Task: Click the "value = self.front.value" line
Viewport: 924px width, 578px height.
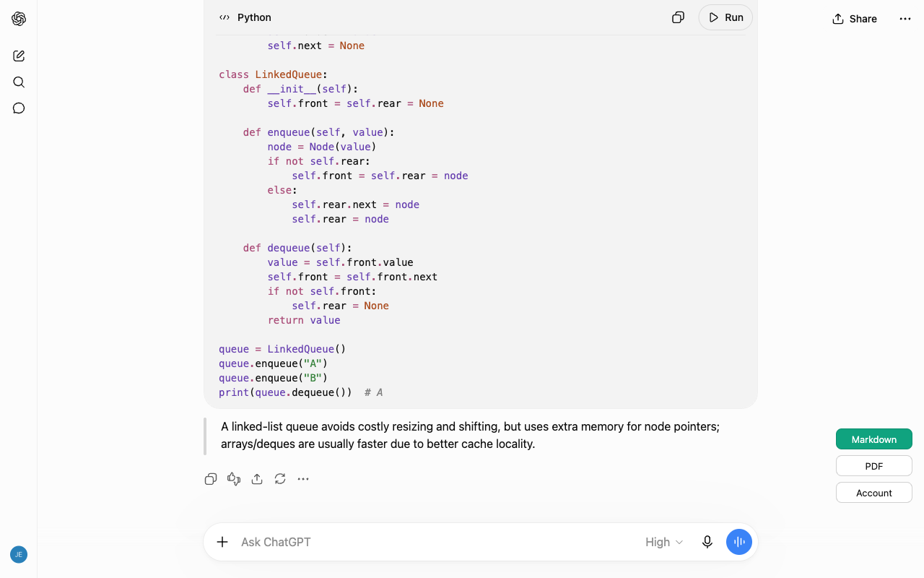Action: tap(341, 262)
